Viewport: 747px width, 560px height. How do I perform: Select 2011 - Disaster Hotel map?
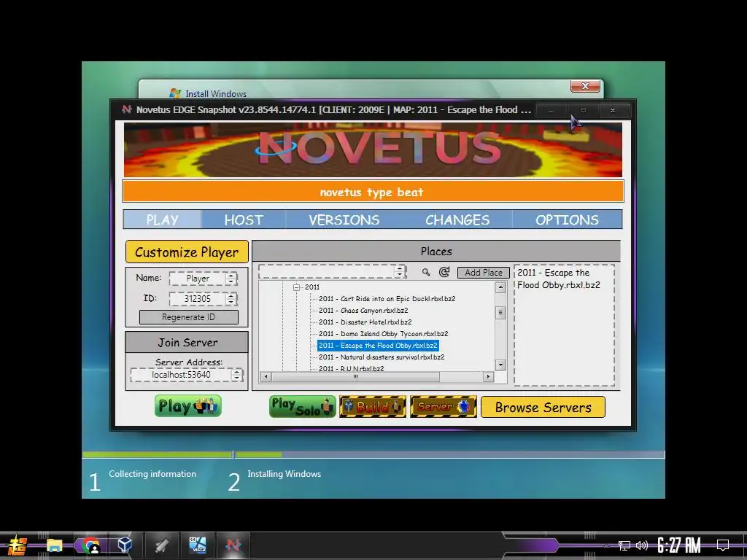[x=365, y=322]
